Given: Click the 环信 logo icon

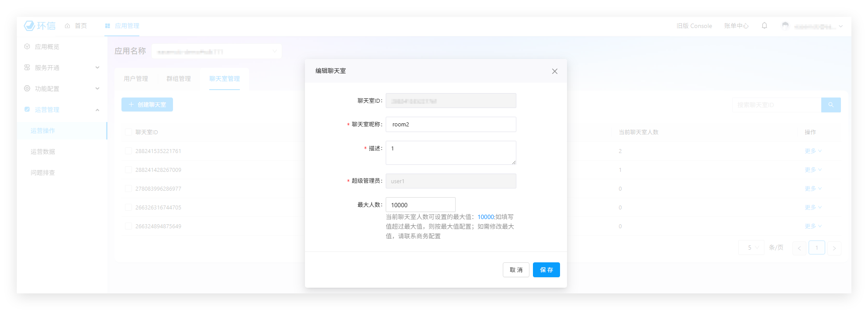Looking at the screenshot, I should (x=30, y=26).
